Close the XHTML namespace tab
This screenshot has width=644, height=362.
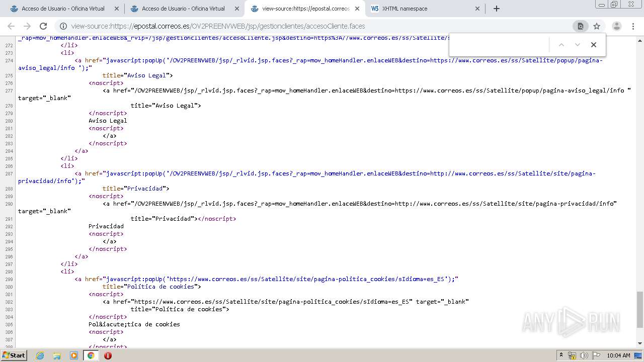[x=477, y=9]
